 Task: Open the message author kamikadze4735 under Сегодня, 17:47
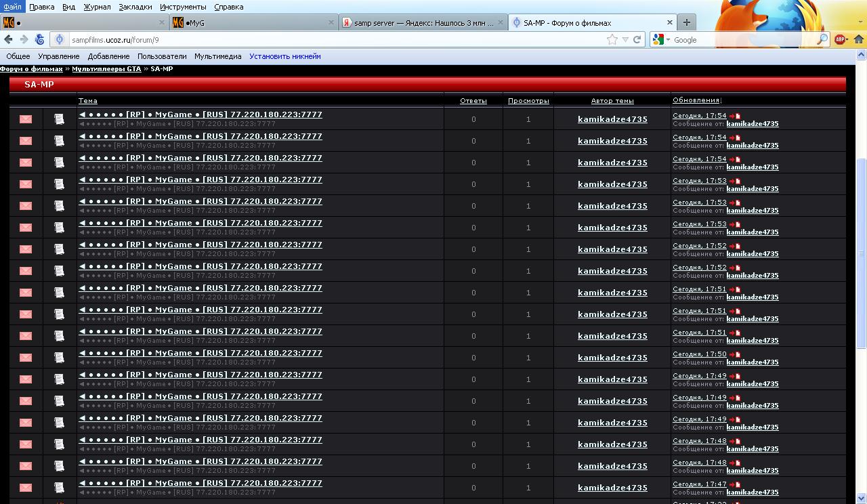(x=753, y=492)
